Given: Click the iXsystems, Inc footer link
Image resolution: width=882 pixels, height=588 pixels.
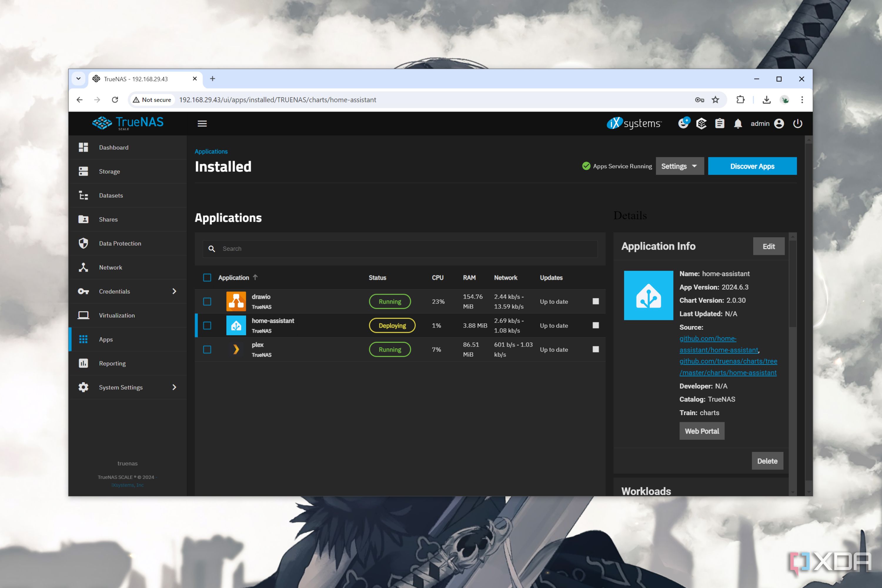Looking at the screenshot, I should (128, 485).
